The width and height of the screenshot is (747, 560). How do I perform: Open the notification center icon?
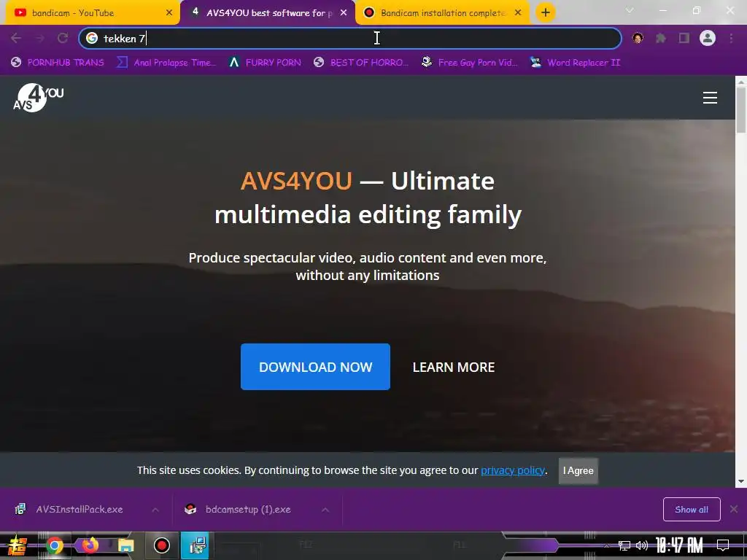coord(723,545)
